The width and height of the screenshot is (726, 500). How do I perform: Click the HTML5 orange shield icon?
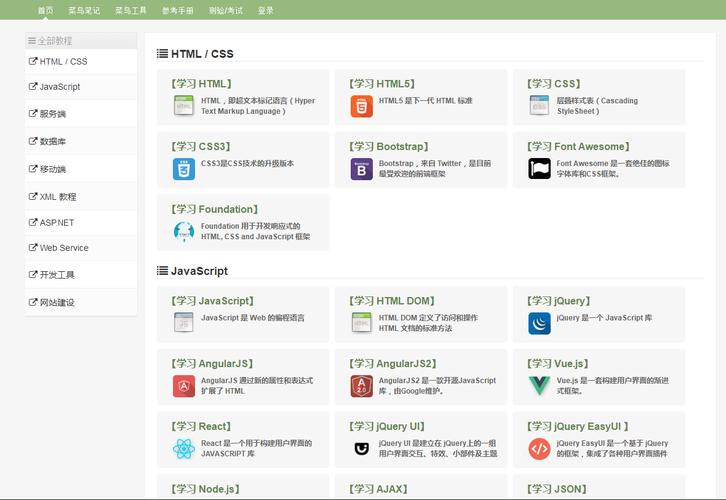tap(361, 106)
